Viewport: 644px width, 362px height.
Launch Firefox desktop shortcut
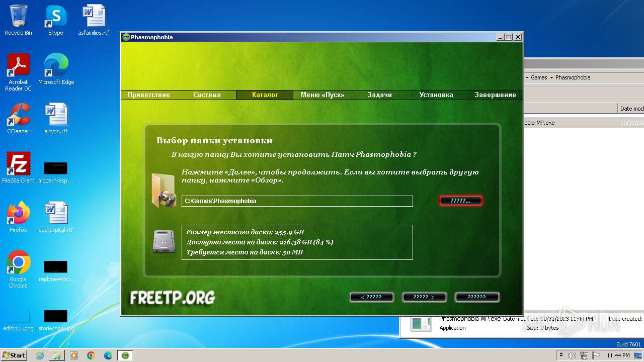coord(18,217)
